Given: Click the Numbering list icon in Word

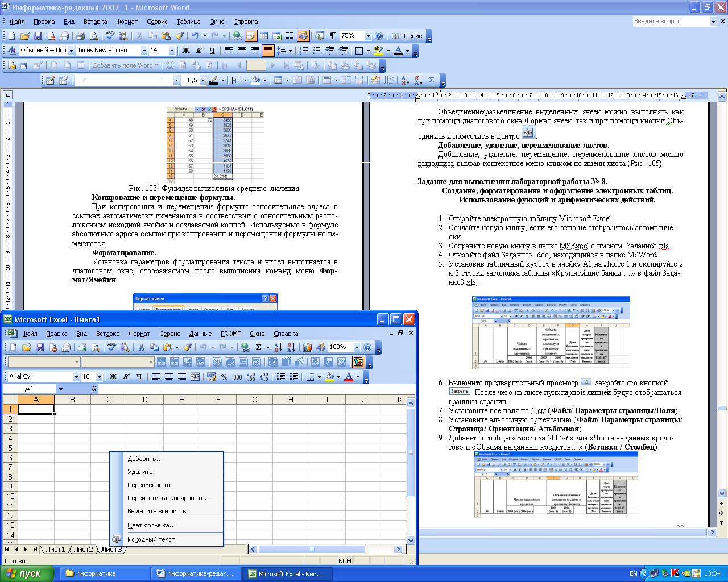Looking at the screenshot, I should pos(304,51).
